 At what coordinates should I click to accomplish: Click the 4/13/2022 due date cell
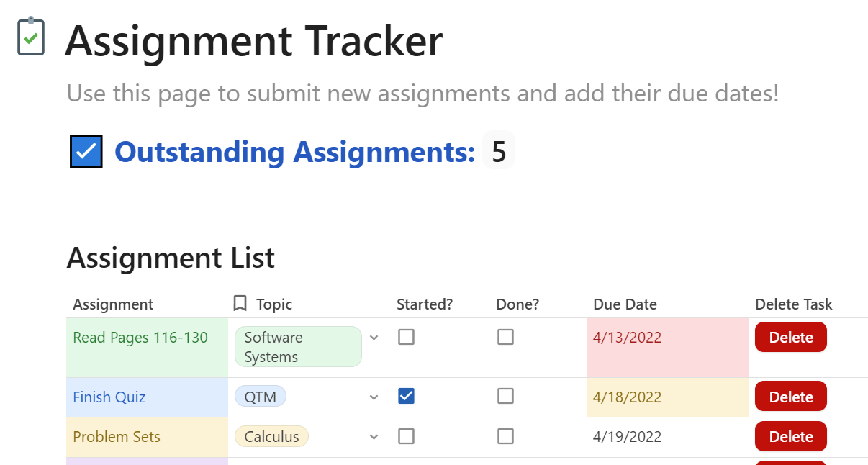[x=627, y=338]
